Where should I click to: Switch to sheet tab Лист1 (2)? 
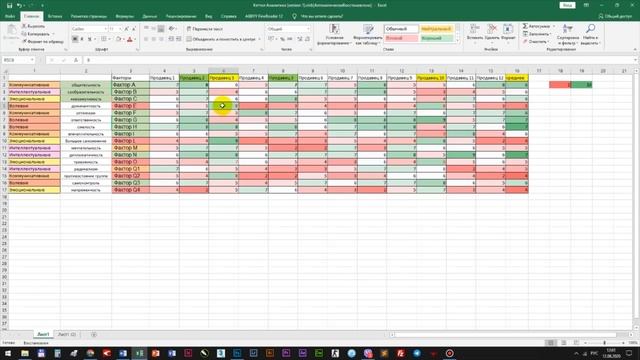pyautogui.click(x=67, y=334)
